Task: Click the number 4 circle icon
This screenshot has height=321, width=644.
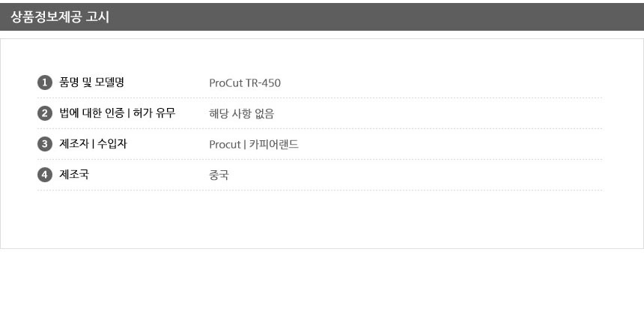Action: pyautogui.click(x=44, y=175)
